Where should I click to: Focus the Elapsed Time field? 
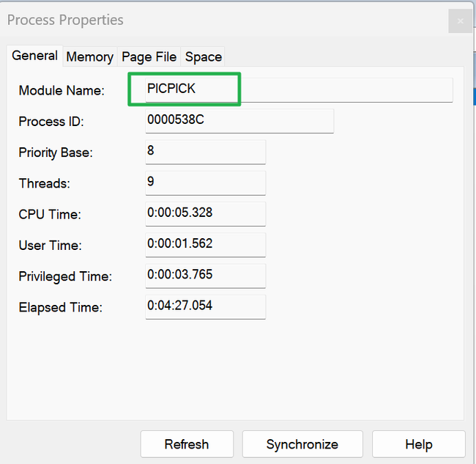tap(205, 306)
